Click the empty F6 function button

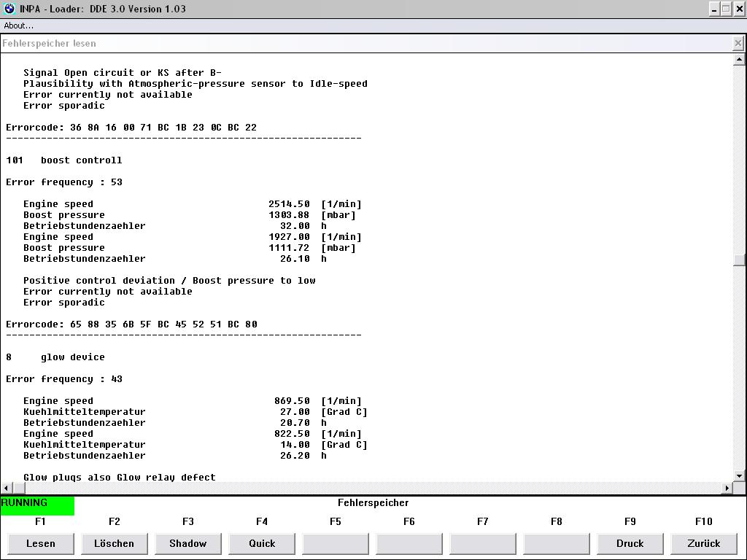pyautogui.click(x=409, y=543)
